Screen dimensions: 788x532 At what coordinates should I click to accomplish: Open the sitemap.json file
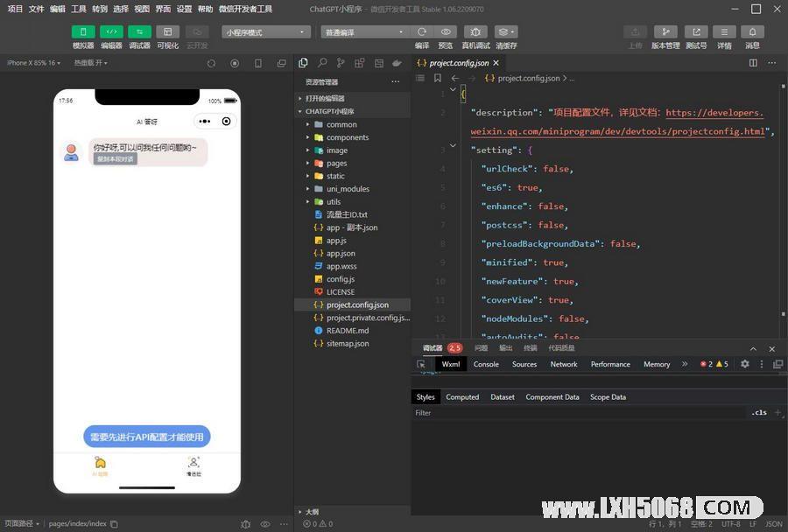[x=352, y=344]
